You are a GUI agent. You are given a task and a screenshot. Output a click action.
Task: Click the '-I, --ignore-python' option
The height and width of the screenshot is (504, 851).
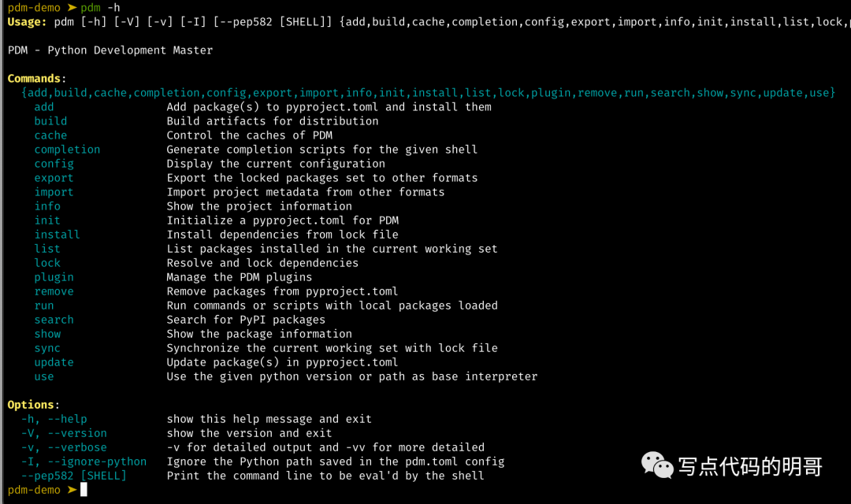[84, 461]
